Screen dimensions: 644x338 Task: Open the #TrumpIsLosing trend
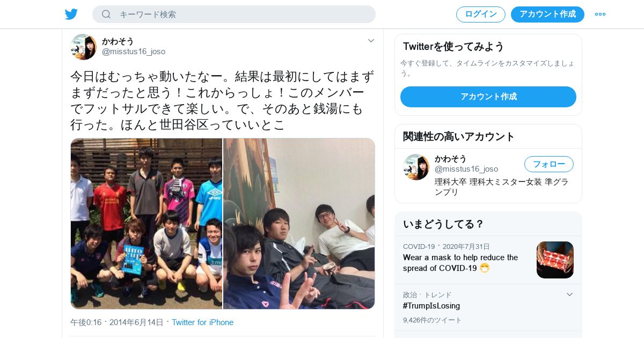[431, 306]
